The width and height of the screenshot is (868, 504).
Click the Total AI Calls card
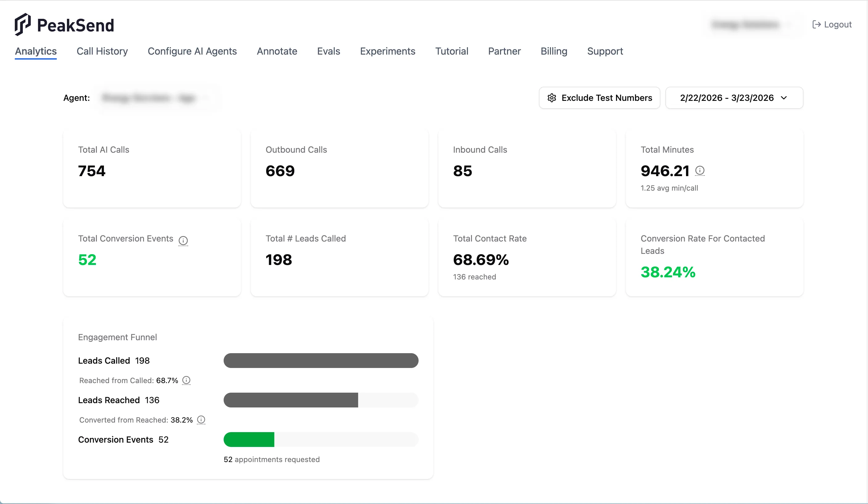tap(151, 168)
